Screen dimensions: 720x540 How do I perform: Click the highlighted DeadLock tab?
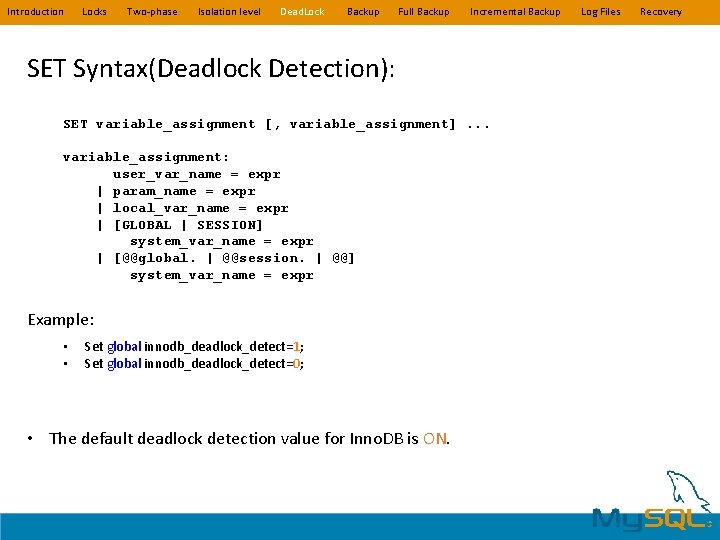click(302, 12)
